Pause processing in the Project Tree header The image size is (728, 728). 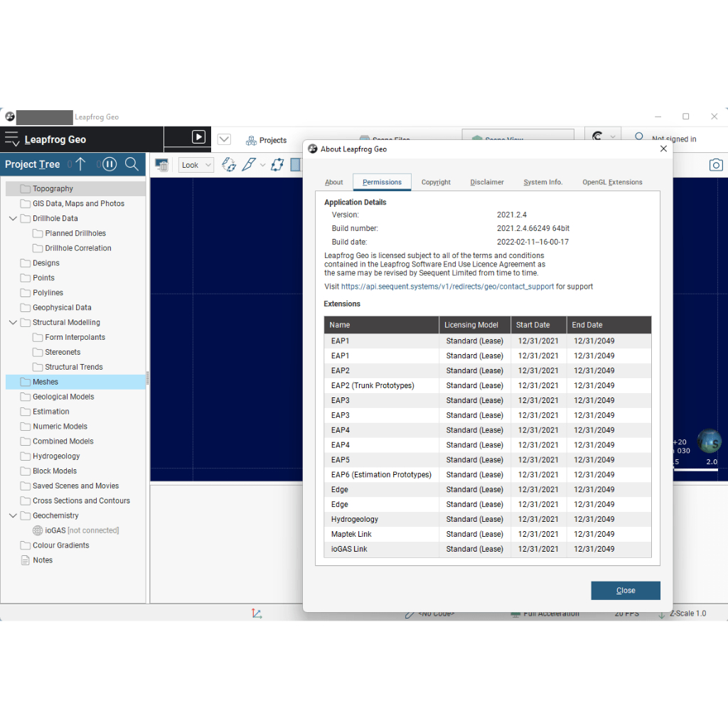click(x=109, y=164)
